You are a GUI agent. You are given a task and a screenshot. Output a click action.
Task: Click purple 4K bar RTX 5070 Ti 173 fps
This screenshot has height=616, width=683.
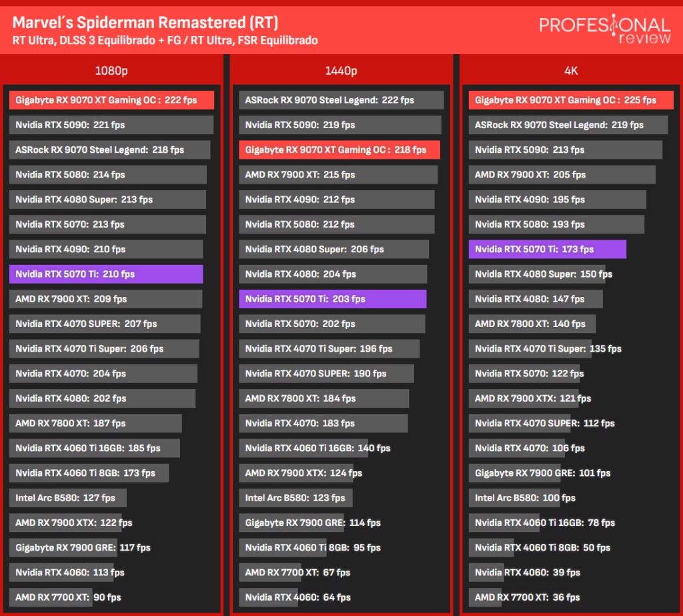548,250
